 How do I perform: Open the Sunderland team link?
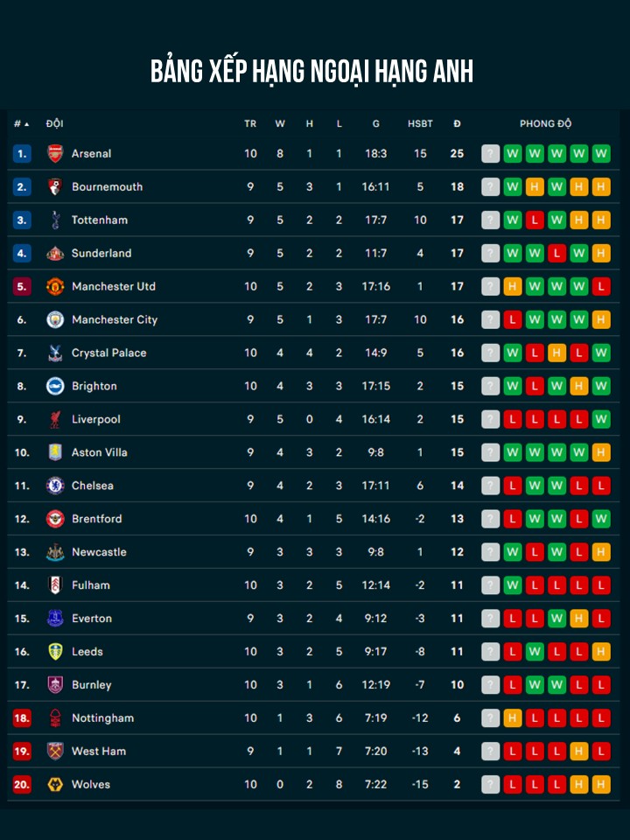[x=101, y=254]
